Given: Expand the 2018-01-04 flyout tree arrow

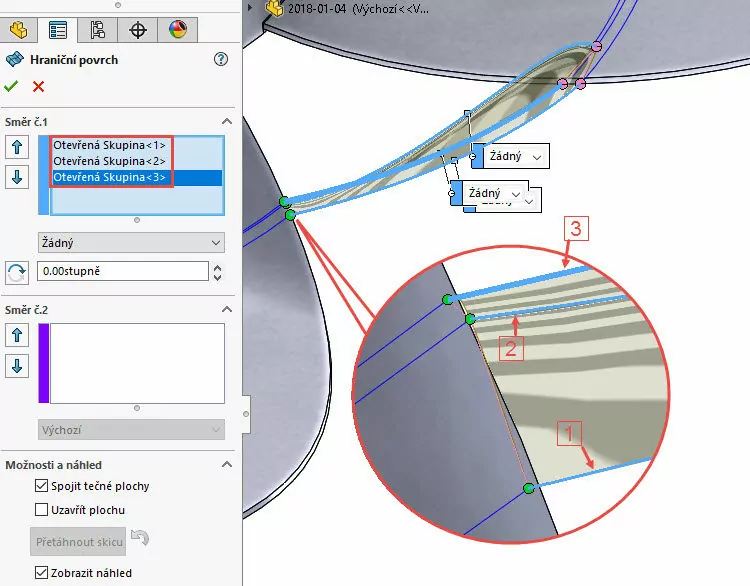Looking at the screenshot, I should pos(250,8).
